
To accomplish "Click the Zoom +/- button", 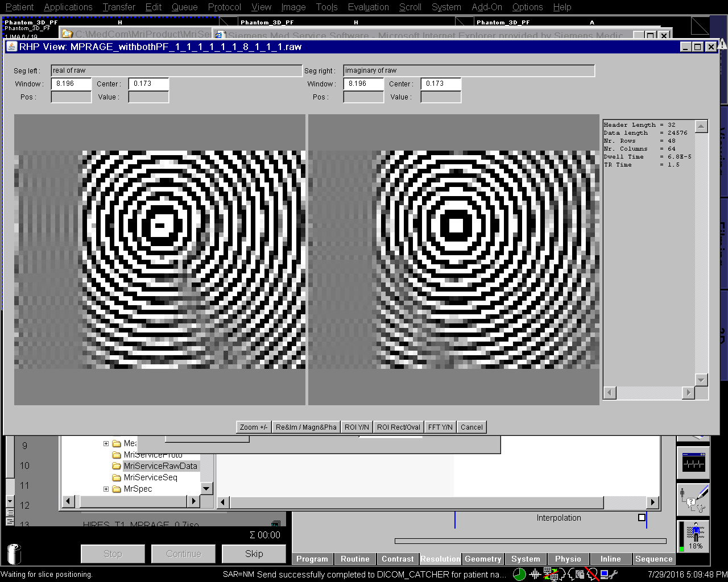I will pos(254,427).
